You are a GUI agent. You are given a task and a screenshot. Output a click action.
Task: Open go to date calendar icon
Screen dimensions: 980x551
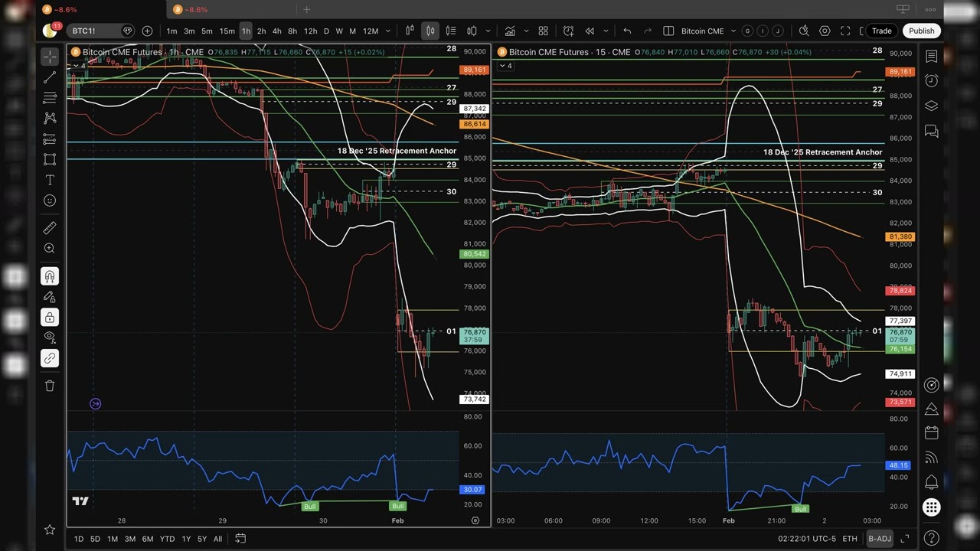click(240, 539)
